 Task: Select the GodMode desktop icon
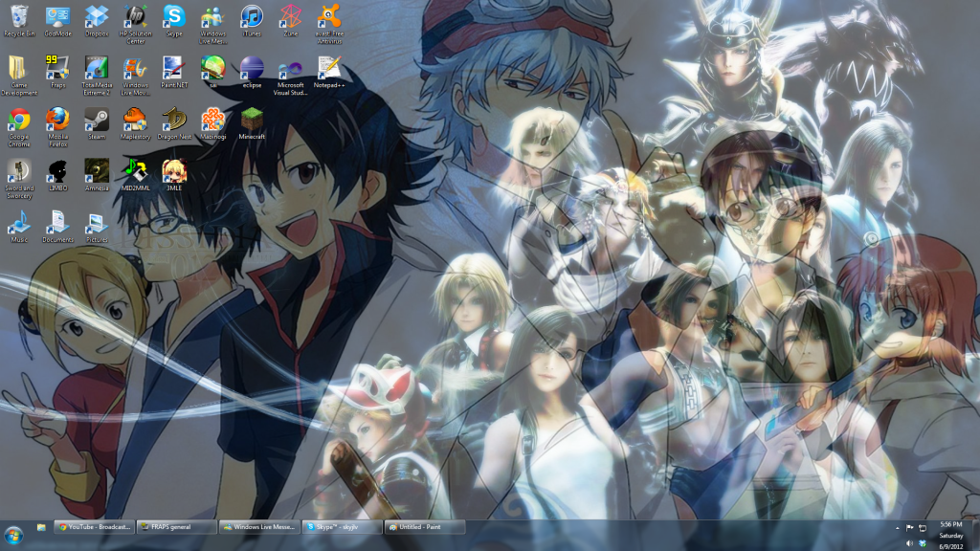pos(58,21)
